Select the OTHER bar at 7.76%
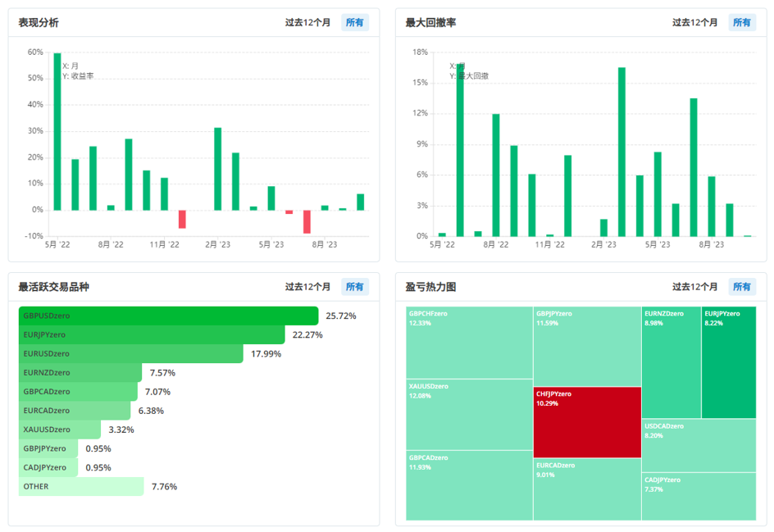774x532 pixels. pos(81,487)
